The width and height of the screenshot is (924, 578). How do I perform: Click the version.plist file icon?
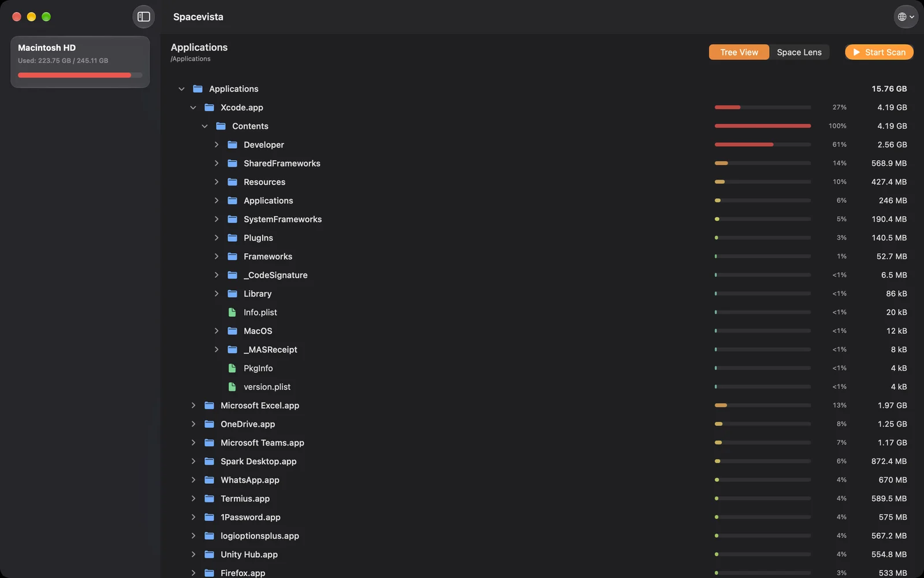coord(232,387)
